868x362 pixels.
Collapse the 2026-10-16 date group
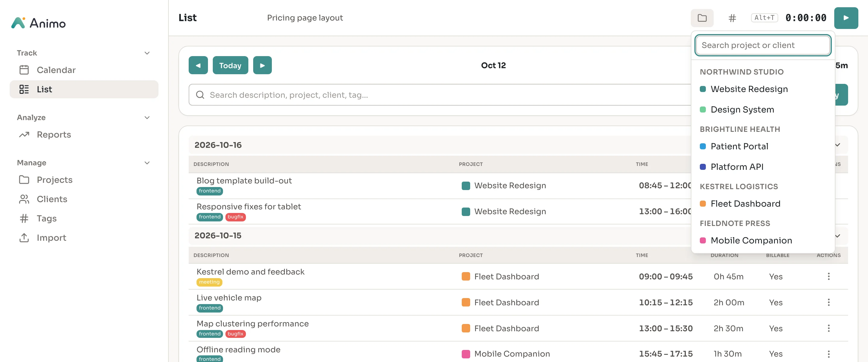pos(838,145)
